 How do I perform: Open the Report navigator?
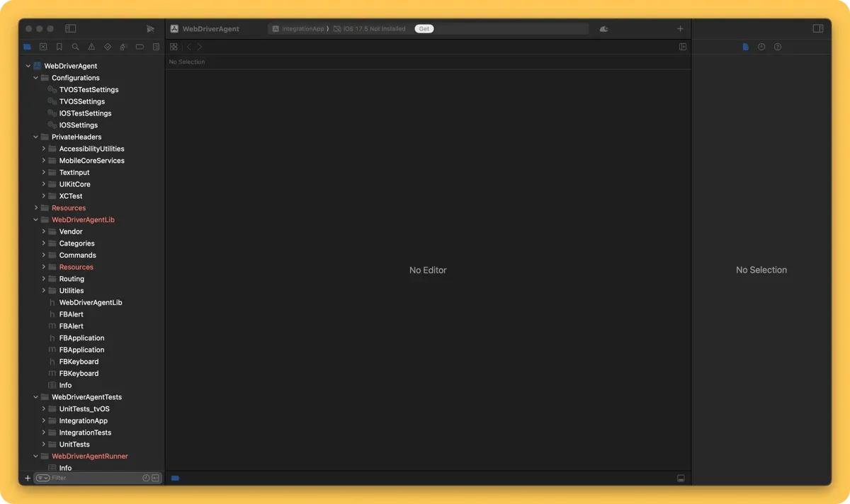point(156,47)
